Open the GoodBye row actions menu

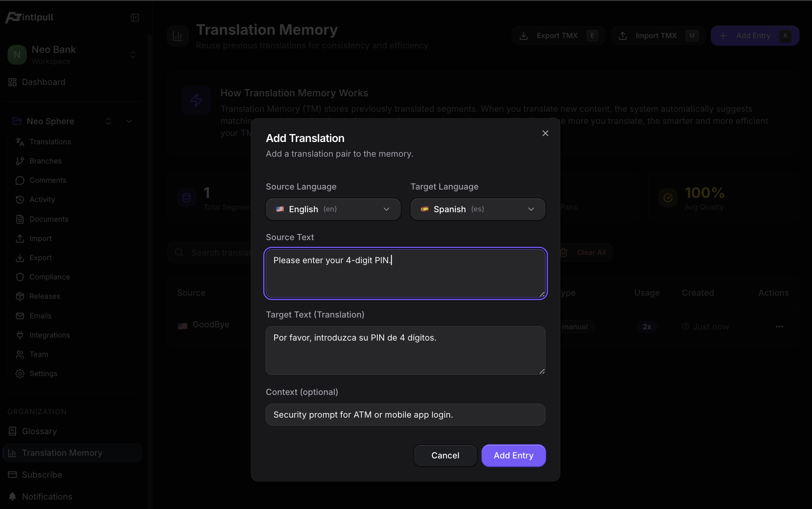click(779, 327)
